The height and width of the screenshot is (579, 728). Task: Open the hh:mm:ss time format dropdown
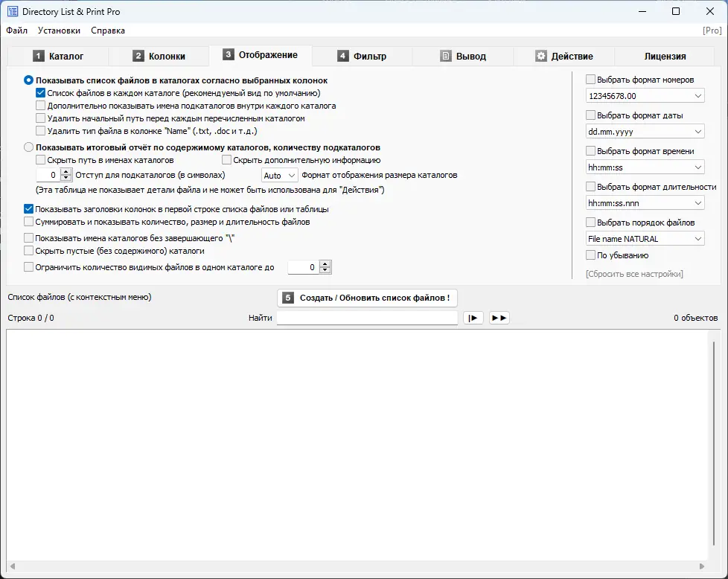pyautogui.click(x=645, y=167)
